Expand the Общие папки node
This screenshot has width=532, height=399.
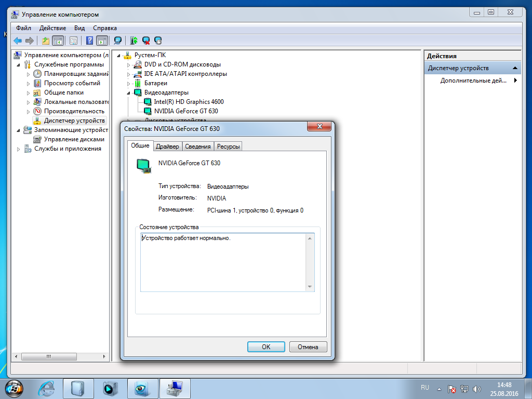pos(28,92)
